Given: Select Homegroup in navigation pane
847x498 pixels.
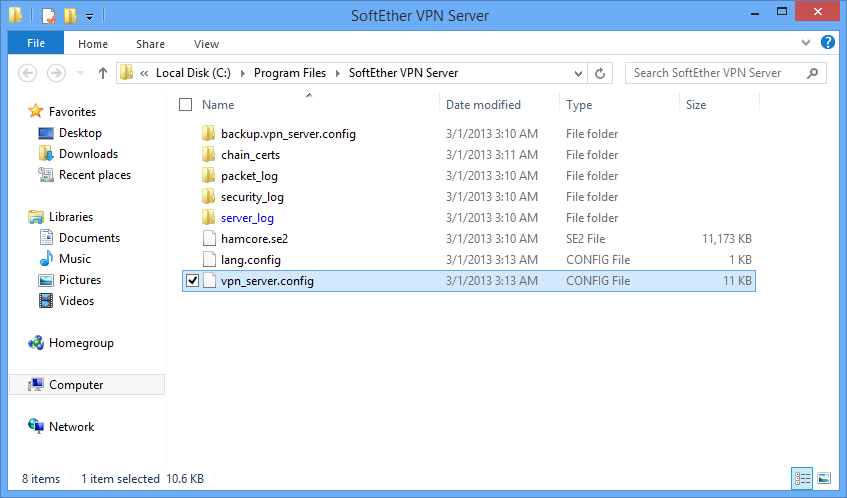Looking at the screenshot, I should pos(81,343).
